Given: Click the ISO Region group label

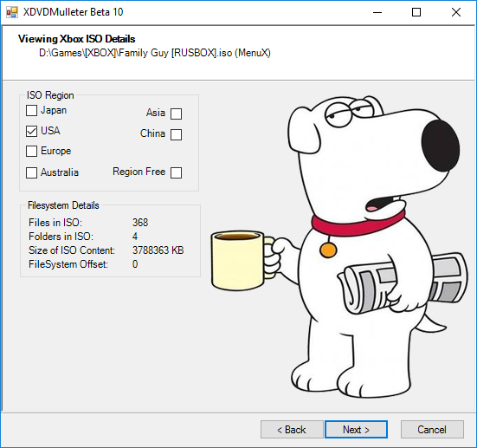Looking at the screenshot, I should click(50, 95).
